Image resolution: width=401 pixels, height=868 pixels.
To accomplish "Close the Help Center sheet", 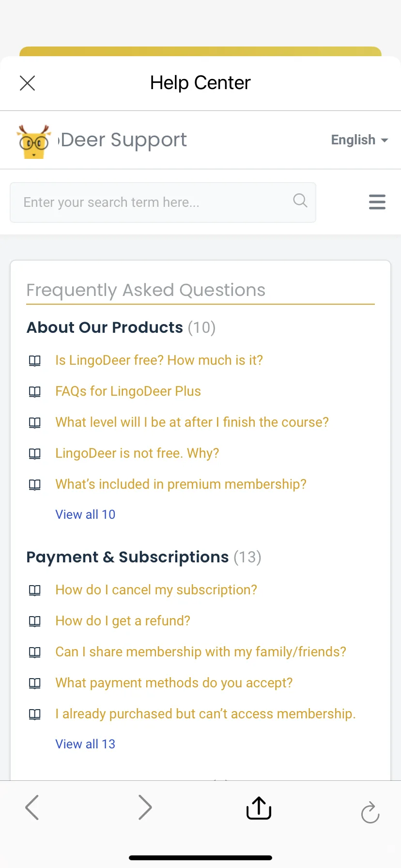I will pyautogui.click(x=28, y=83).
